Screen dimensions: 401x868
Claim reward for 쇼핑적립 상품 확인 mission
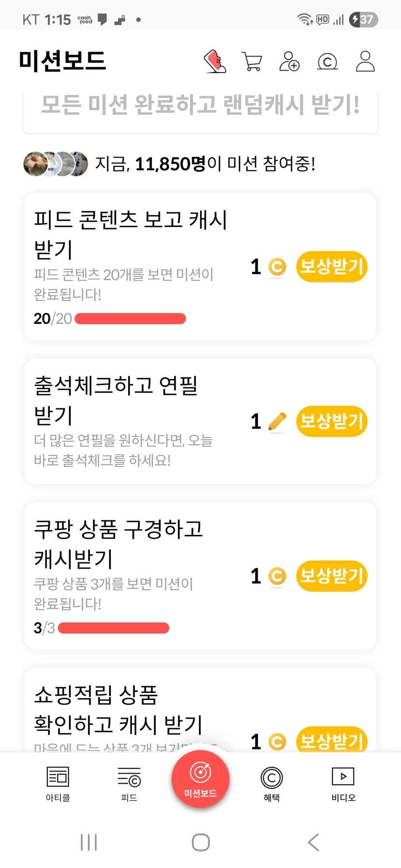331,741
